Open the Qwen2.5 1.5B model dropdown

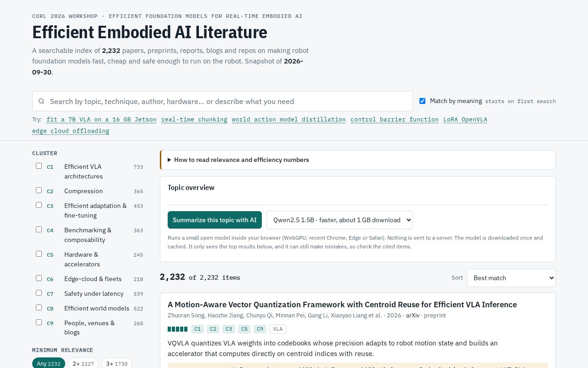tap(339, 220)
